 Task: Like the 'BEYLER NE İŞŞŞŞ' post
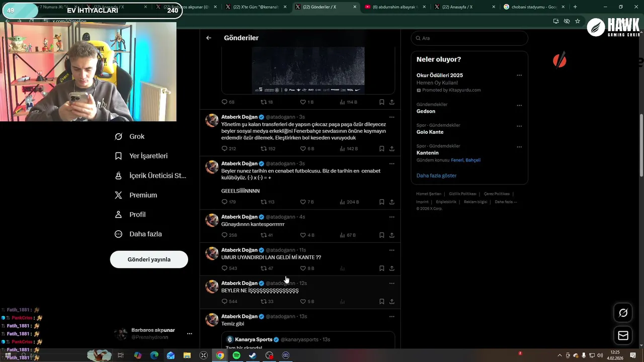tap(303, 301)
